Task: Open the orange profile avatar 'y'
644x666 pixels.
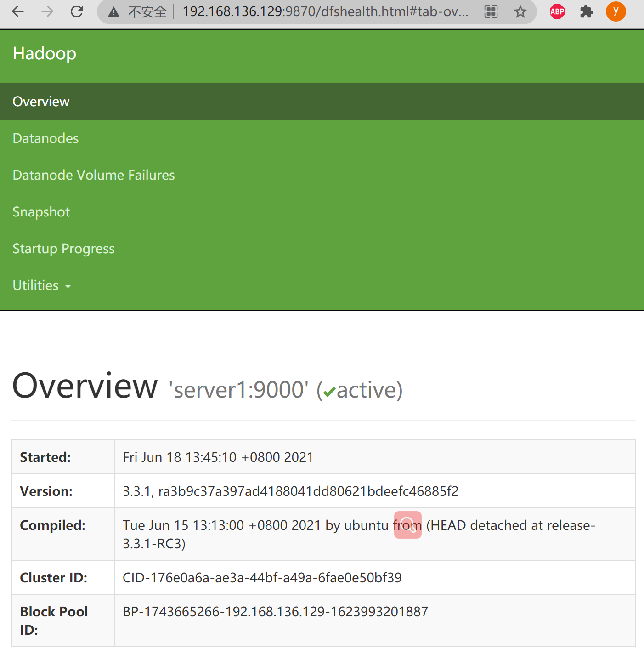Action: pyautogui.click(x=616, y=11)
